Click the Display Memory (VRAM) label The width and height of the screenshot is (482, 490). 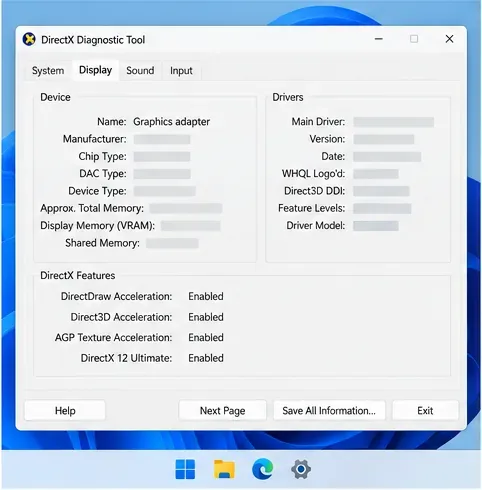[x=98, y=226]
